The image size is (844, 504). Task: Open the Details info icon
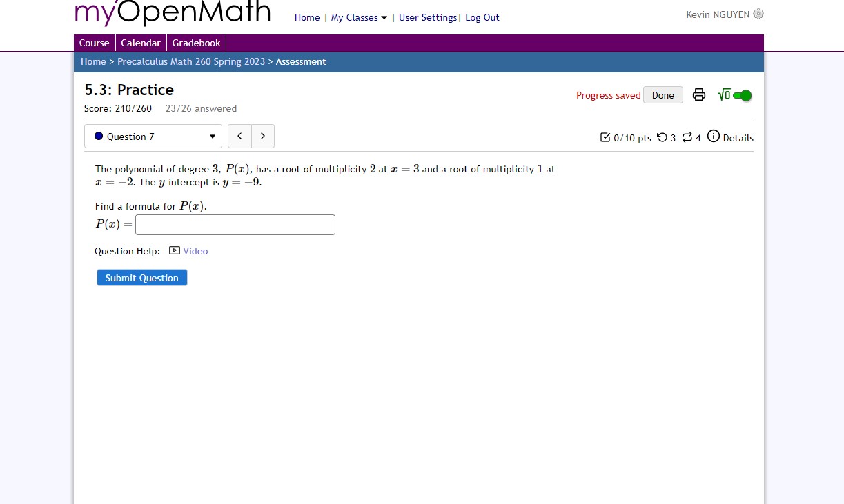point(714,137)
